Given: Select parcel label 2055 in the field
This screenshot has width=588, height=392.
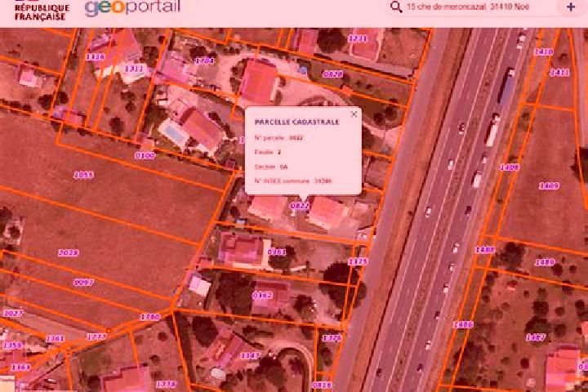Looking at the screenshot, I should coord(83,175).
